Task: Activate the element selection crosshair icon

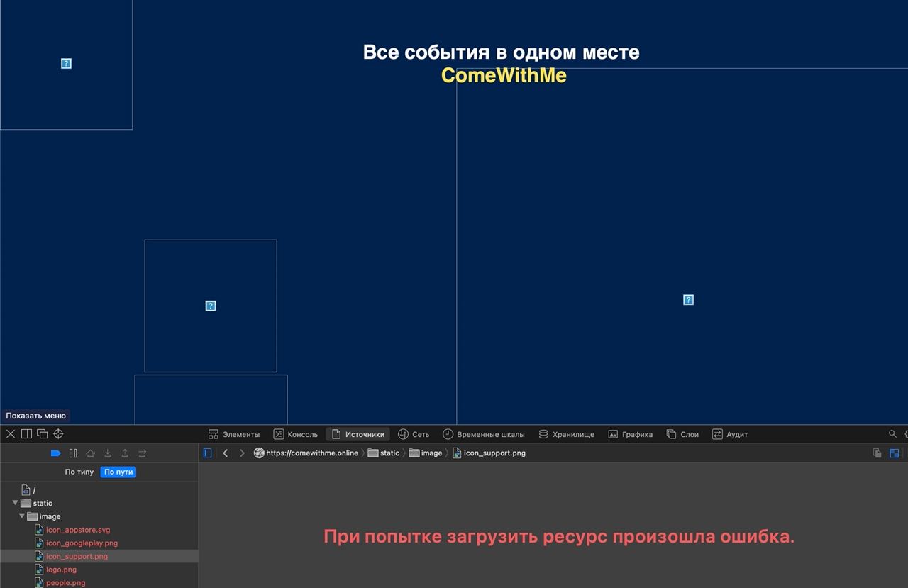Action: (x=59, y=434)
